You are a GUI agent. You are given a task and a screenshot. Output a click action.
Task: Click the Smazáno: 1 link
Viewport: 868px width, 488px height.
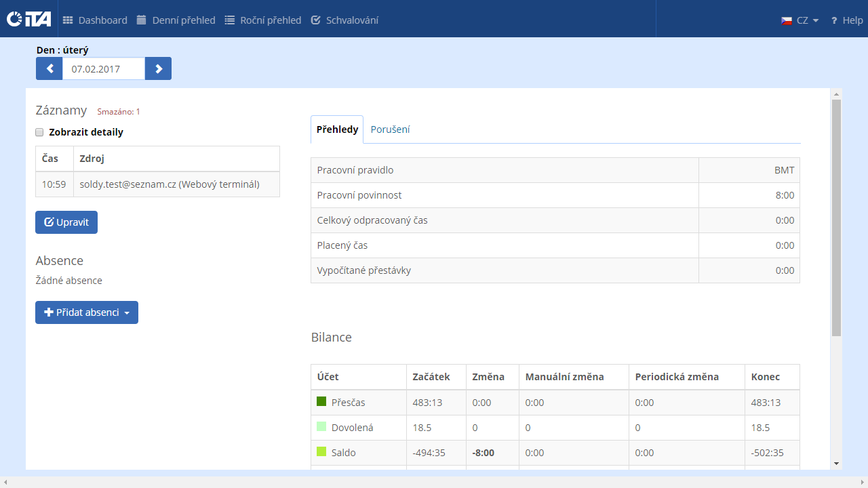[119, 112]
